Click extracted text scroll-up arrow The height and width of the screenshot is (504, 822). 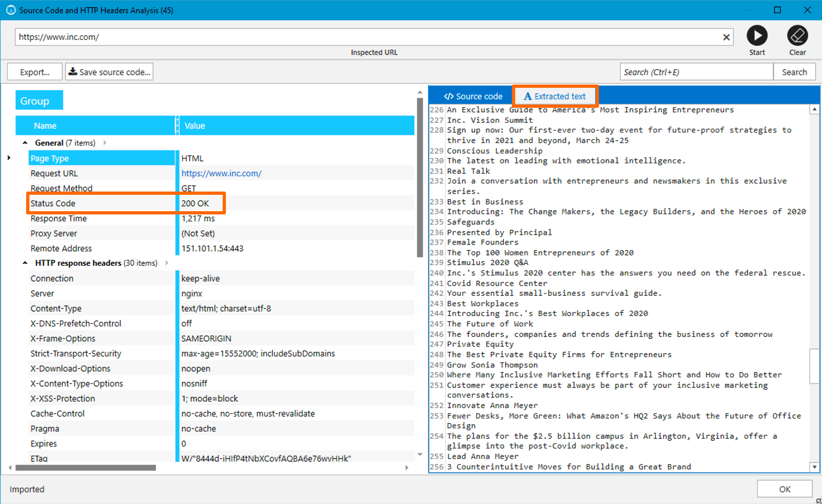(x=814, y=109)
